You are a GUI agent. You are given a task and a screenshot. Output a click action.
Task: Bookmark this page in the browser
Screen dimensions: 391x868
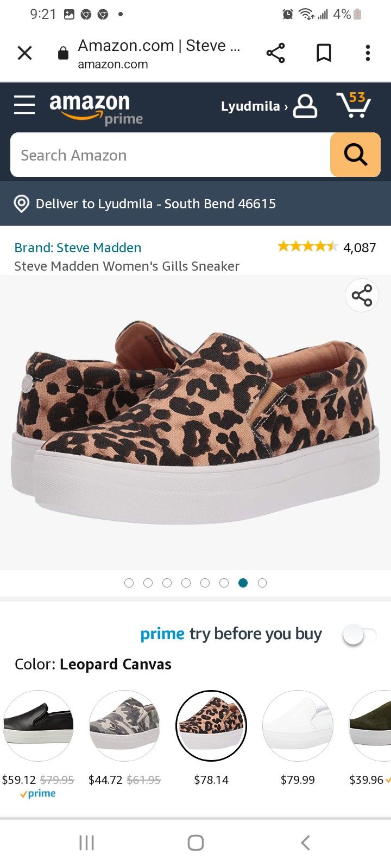[324, 53]
